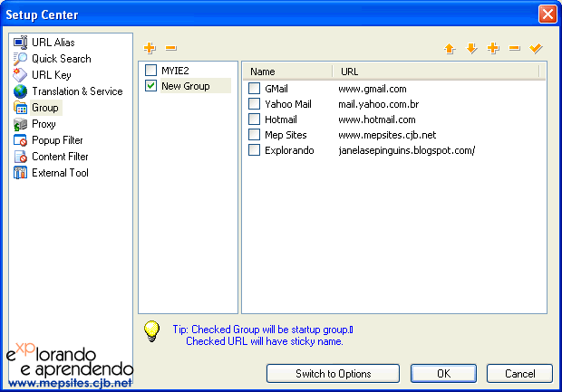Viewport: 562px width, 392px height.
Task: Select the Yahoo Mail row name
Action: [288, 104]
